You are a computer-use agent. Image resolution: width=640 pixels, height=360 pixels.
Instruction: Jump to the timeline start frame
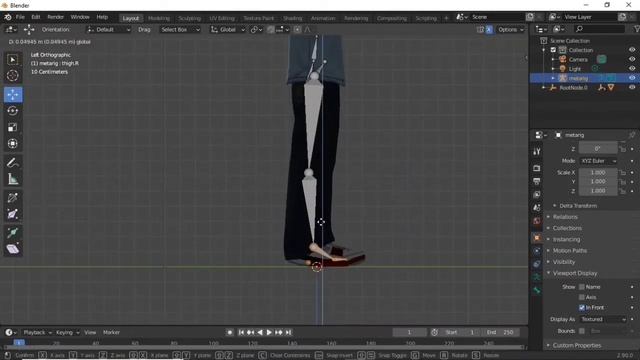coord(241,332)
